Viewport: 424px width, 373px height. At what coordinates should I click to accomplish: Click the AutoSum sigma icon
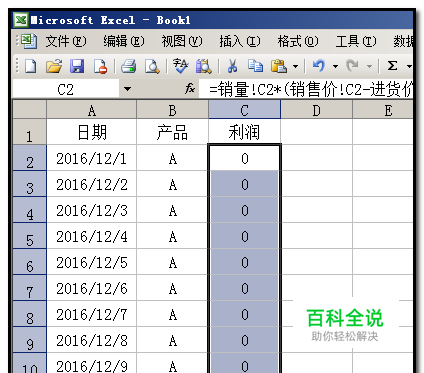(392, 66)
